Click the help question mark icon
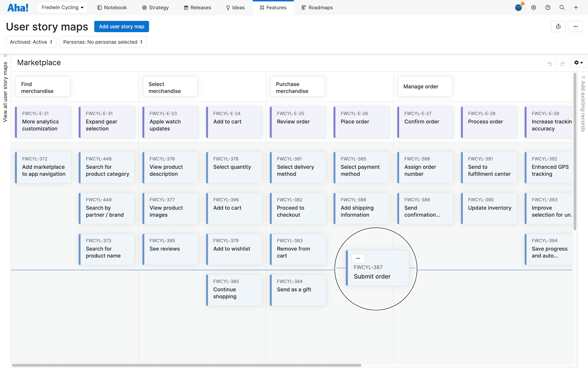Image resolution: width=588 pixels, height=368 pixels. 548,8
